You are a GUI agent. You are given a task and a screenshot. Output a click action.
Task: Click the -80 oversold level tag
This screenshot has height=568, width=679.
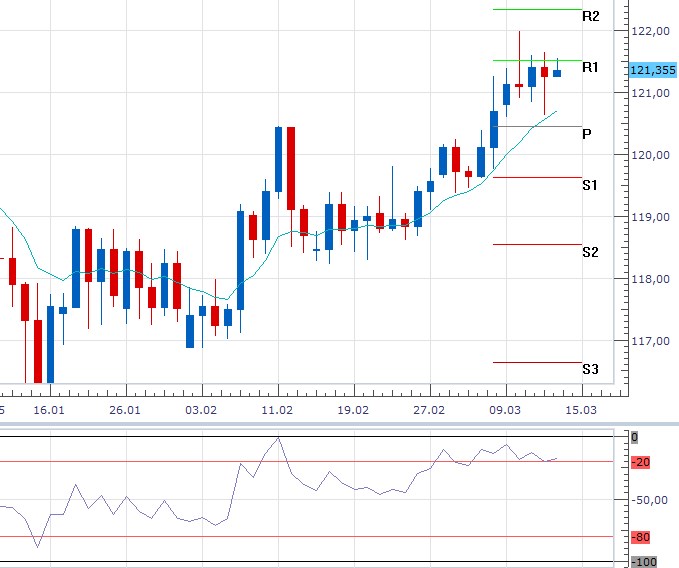click(x=641, y=538)
